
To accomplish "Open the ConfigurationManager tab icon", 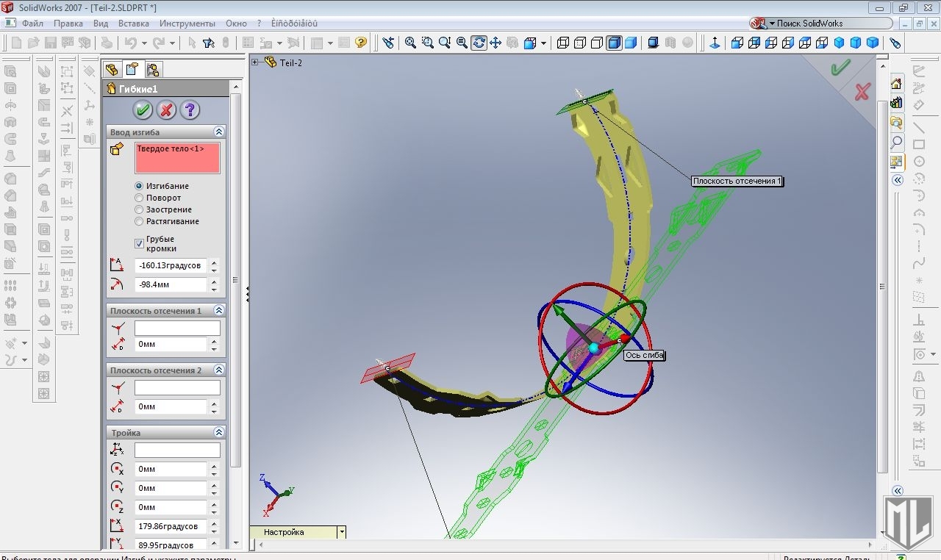I will tap(153, 70).
